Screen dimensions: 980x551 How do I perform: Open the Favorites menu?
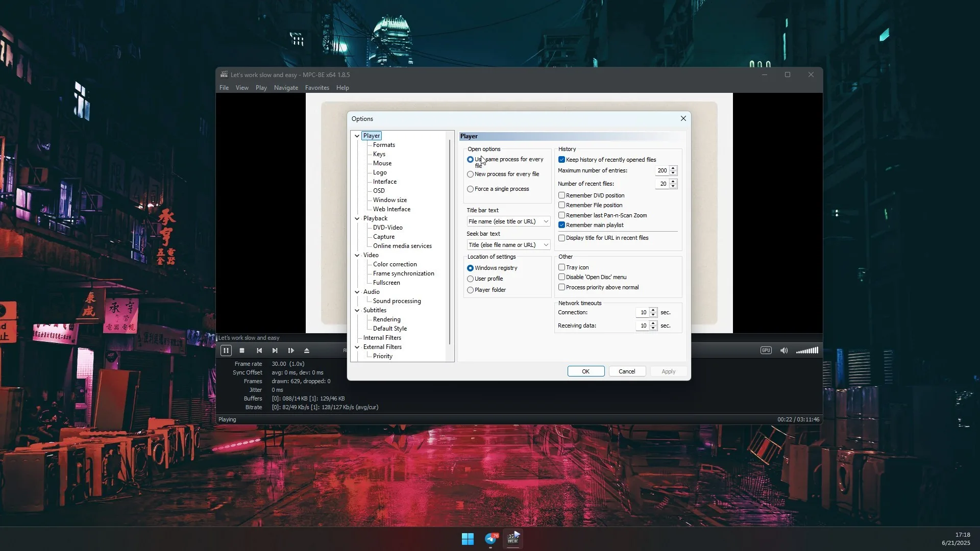[317, 88]
